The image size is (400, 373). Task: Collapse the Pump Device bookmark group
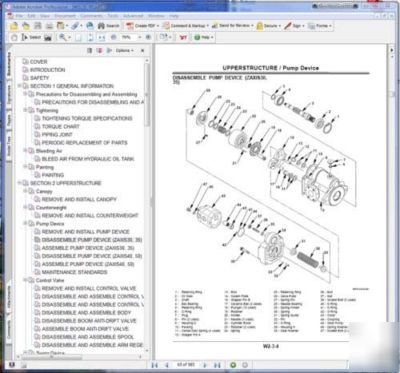tap(25, 223)
